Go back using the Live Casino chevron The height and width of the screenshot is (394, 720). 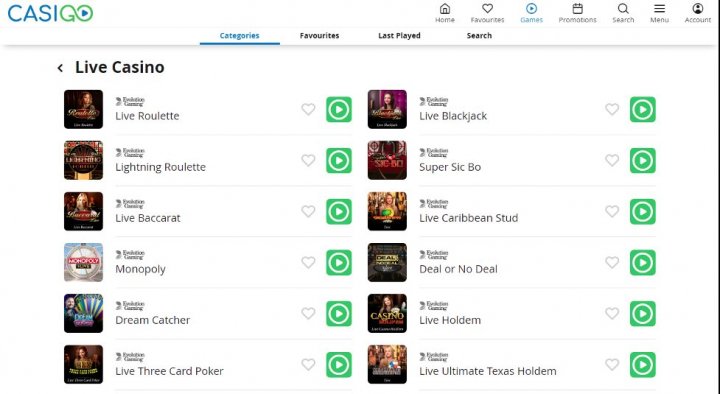coord(60,68)
